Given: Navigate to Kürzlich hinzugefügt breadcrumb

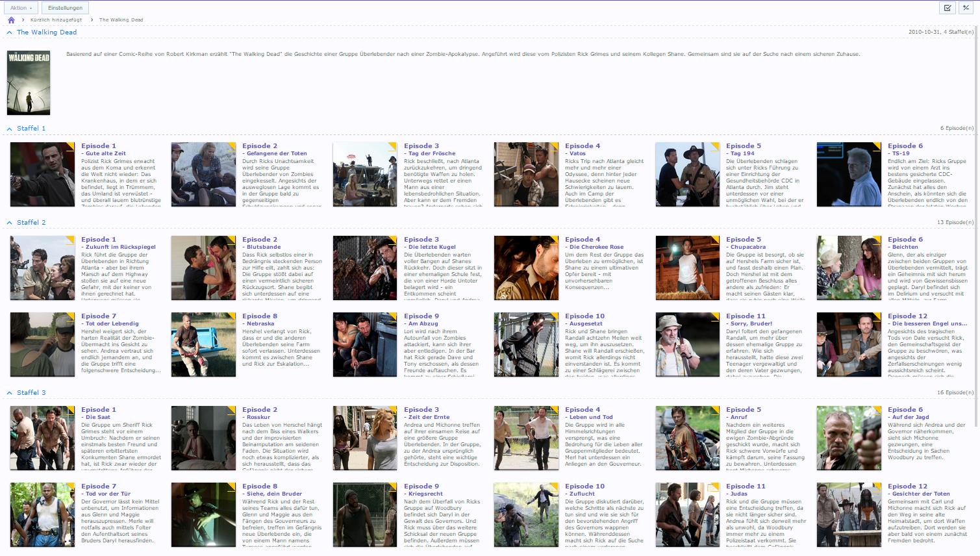Looking at the screenshot, I should 56,20.
